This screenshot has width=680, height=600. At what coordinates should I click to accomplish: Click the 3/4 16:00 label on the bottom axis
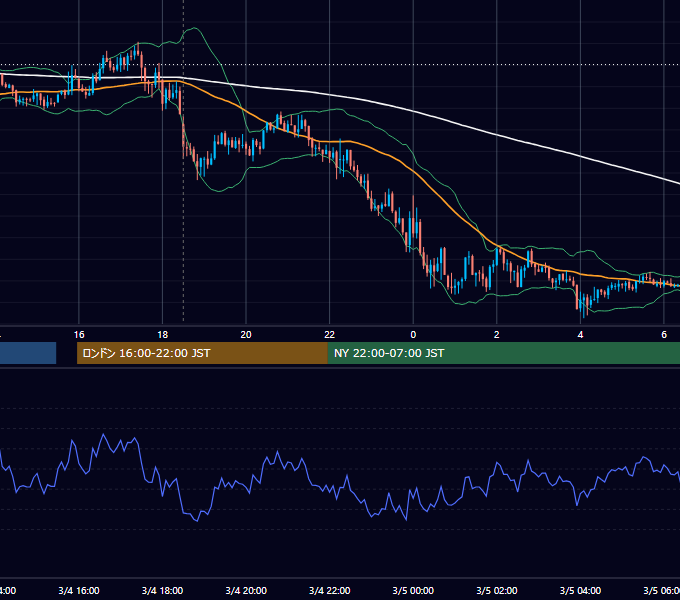(x=79, y=590)
